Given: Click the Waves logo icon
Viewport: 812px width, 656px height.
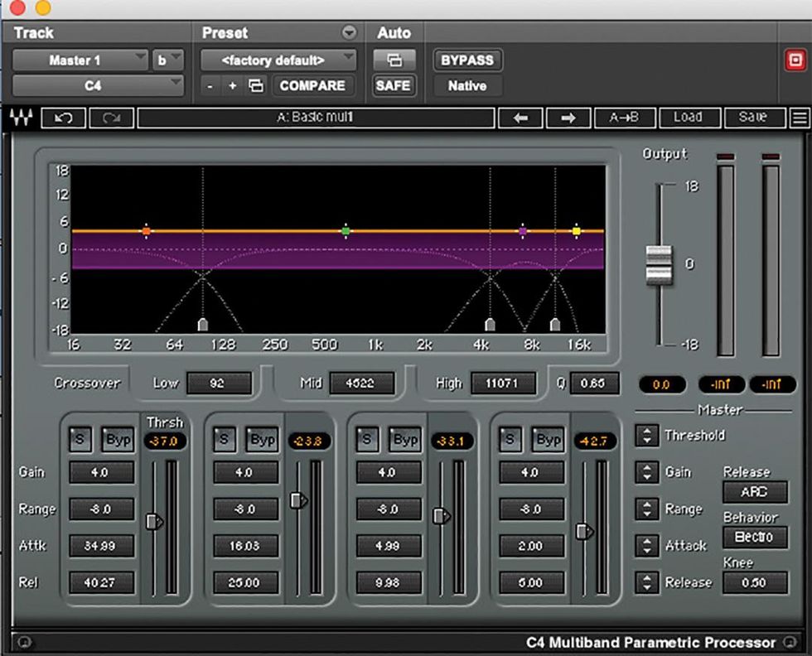Looking at the screenshot, I should [21, 118].
